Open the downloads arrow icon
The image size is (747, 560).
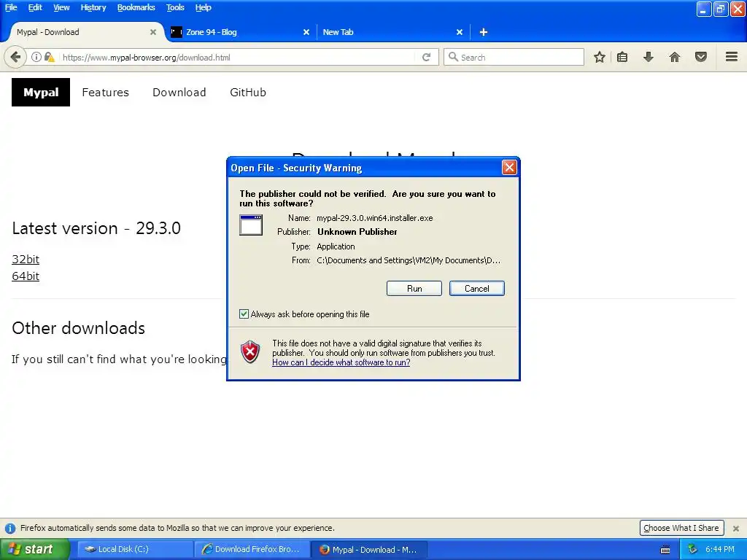649,57
